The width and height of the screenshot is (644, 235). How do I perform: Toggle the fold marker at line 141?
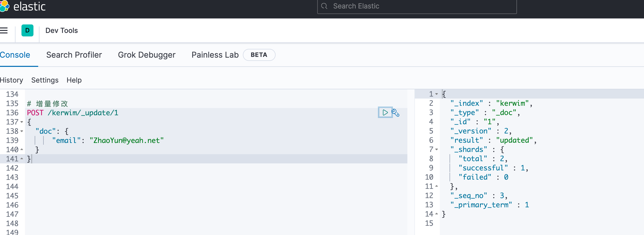click(22, 159)
